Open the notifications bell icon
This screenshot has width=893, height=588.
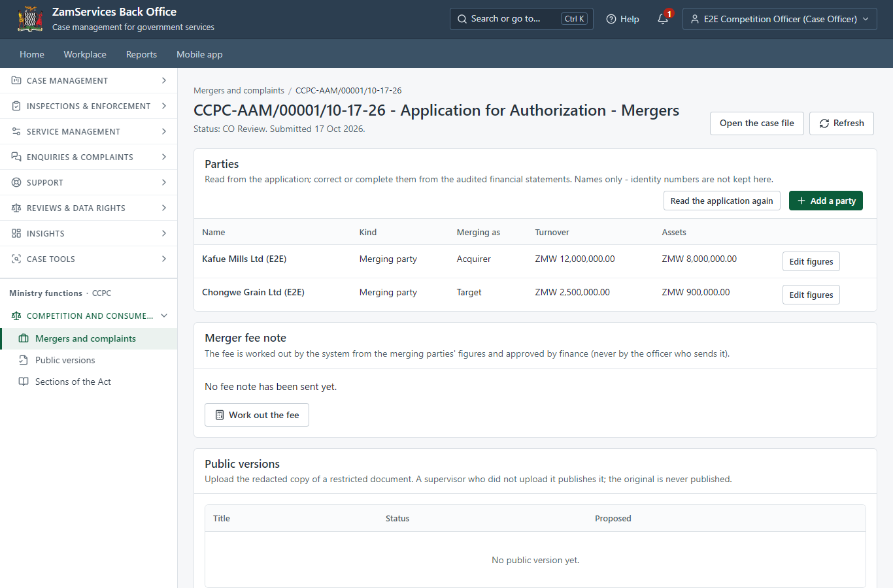(x=663, y=19)
